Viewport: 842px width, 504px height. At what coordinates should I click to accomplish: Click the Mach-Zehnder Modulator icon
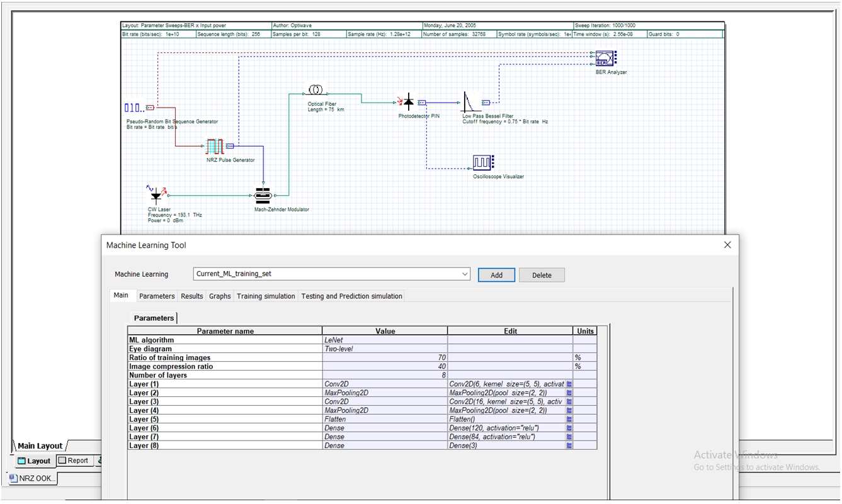coord(262,196)
